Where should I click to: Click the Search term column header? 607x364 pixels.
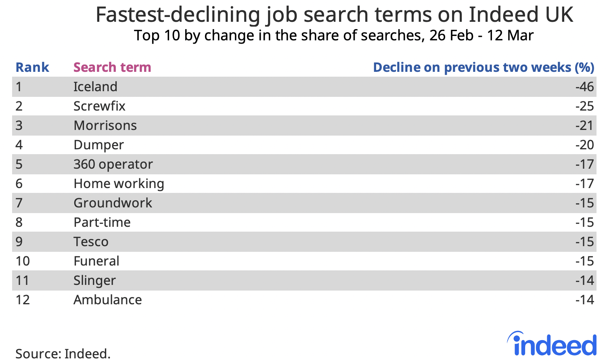pos(112,67)
